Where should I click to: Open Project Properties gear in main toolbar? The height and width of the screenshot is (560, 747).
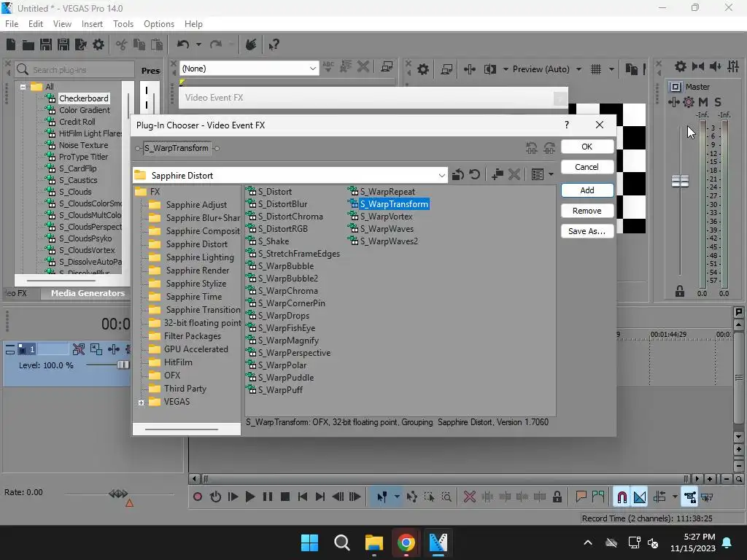click(98, 44)
